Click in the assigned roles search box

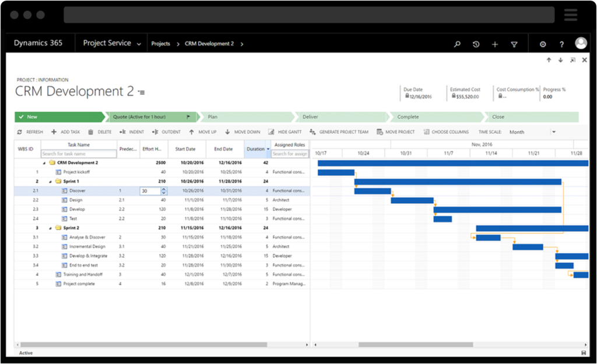click(290, 154)
